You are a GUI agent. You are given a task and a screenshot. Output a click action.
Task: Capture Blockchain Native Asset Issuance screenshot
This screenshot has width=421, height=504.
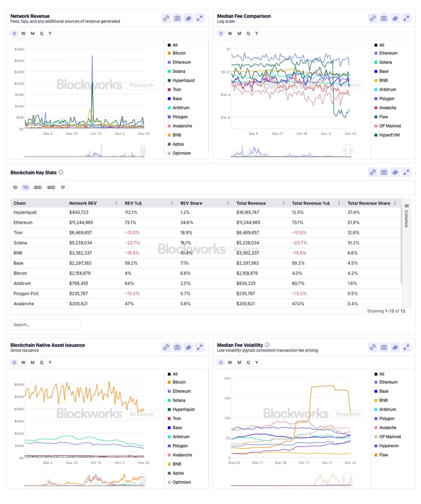177,347
